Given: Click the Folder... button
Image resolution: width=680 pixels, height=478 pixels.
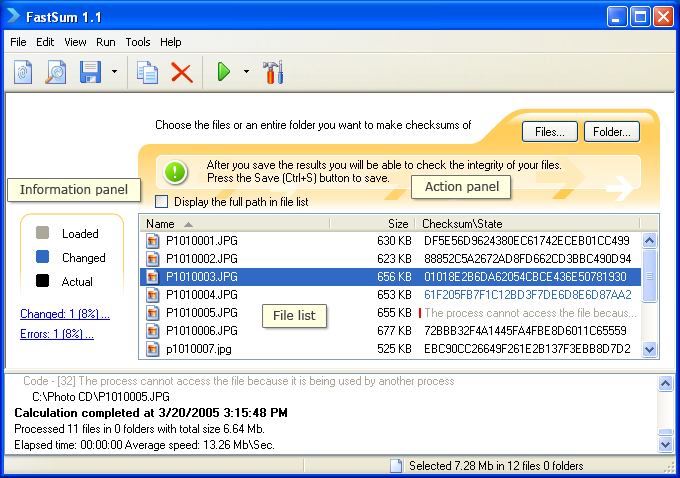Looking at the screenshot, I should point(612,132).
